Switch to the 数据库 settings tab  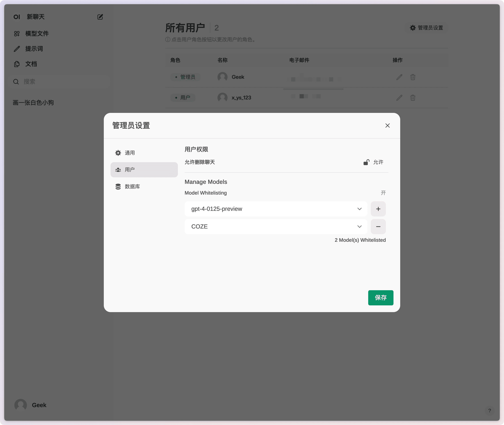click(144, 186)
